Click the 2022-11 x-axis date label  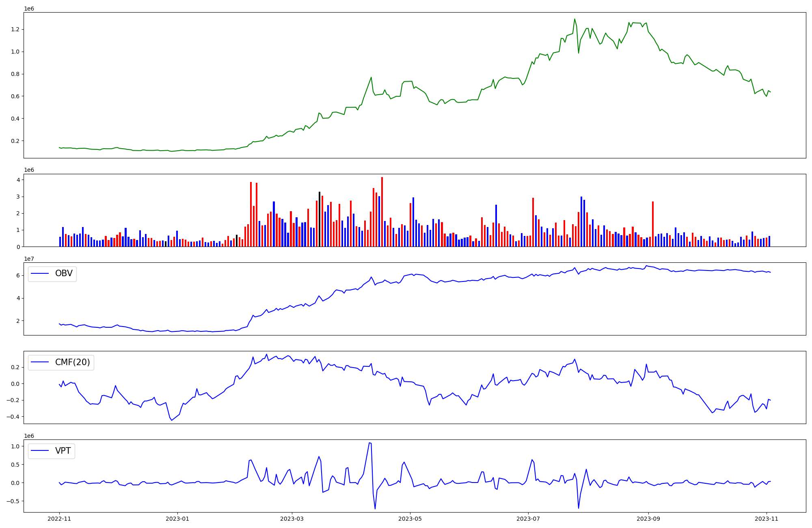(59, 519)
